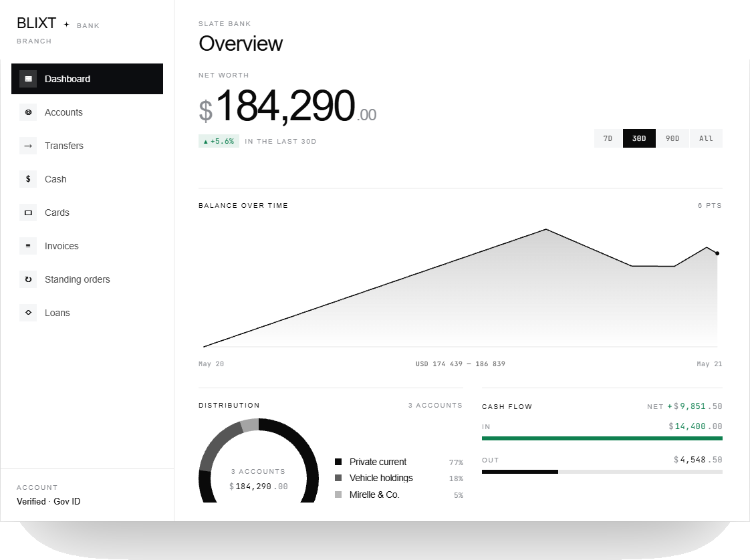Click the Standing orders refresh icon
750x560 pixels.
coord(28,279)
